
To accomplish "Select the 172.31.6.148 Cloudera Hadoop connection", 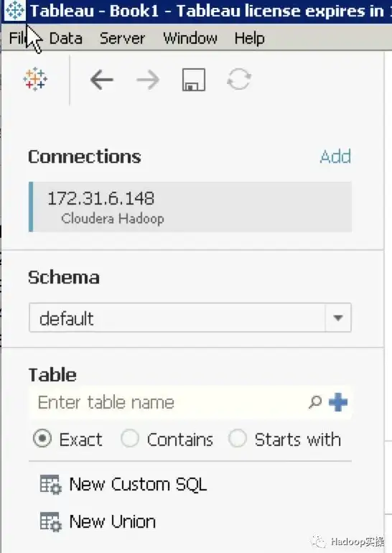I will click(x=190, y=207).
